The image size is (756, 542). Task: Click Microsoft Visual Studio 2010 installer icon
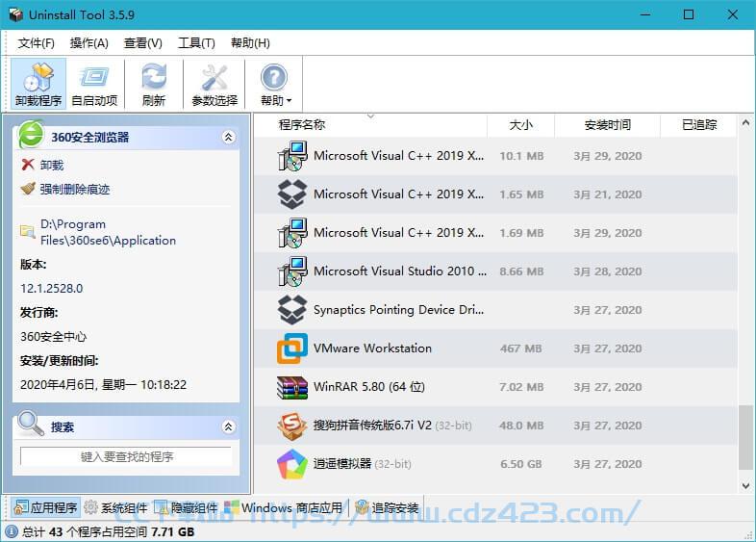pos(292,271)
